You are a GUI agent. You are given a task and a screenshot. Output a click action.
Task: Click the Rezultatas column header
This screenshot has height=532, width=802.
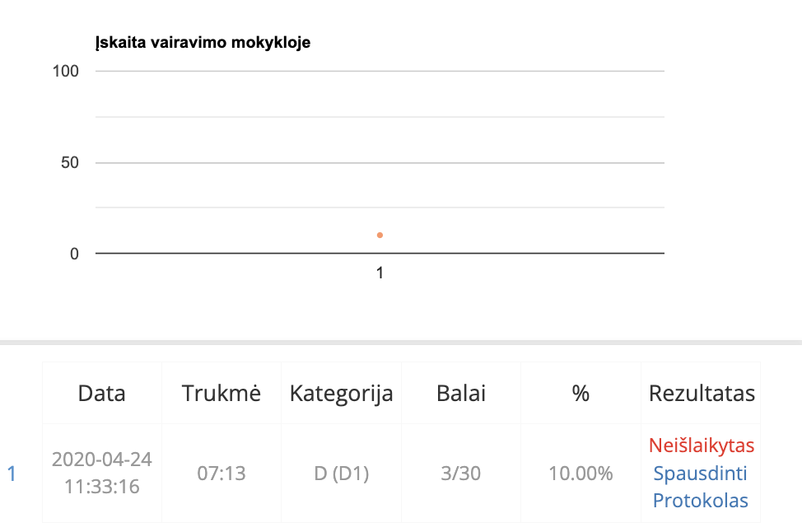coord(702,394)
